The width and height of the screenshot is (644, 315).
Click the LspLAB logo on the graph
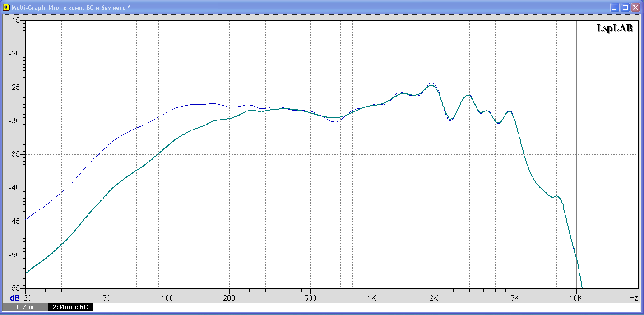click(x=615, y=28)
